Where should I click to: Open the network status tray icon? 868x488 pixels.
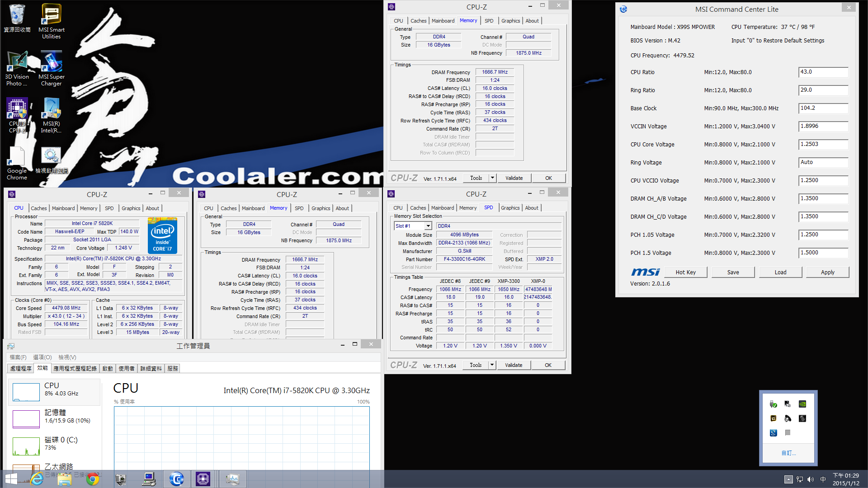pos(800,479)
